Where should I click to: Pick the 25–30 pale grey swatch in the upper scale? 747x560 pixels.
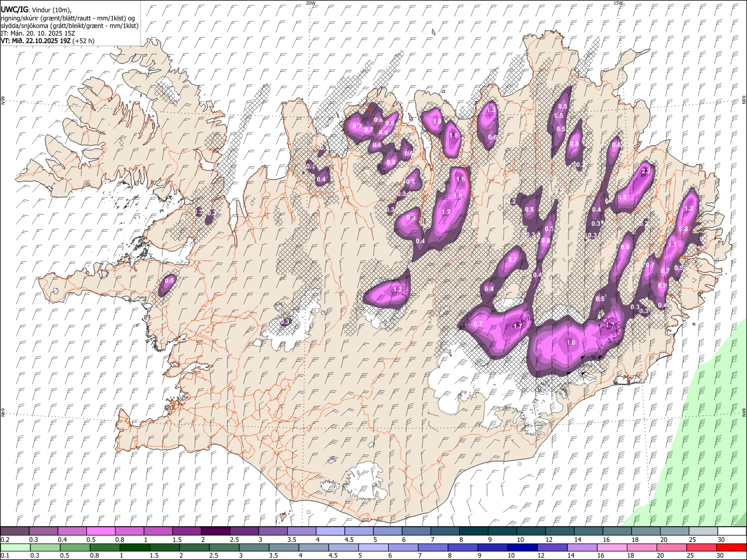pyautogui.click(x=703, y=531)
